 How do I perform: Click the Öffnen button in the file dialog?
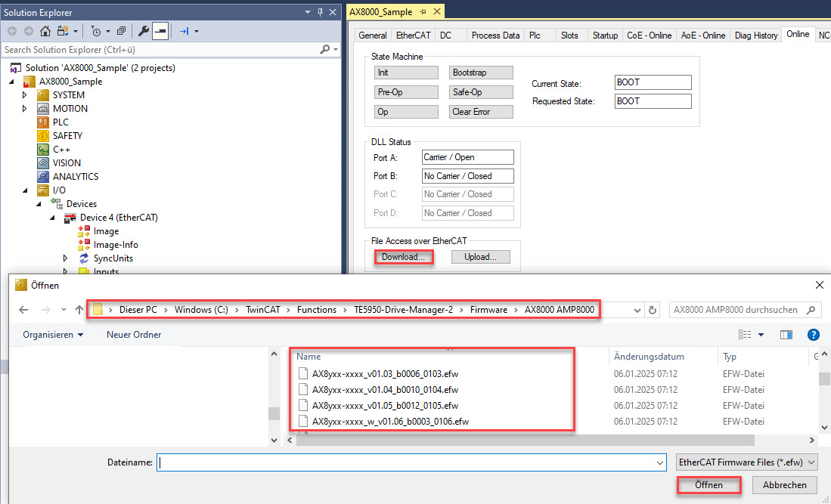pyautogui.click(x=709, y=485)
